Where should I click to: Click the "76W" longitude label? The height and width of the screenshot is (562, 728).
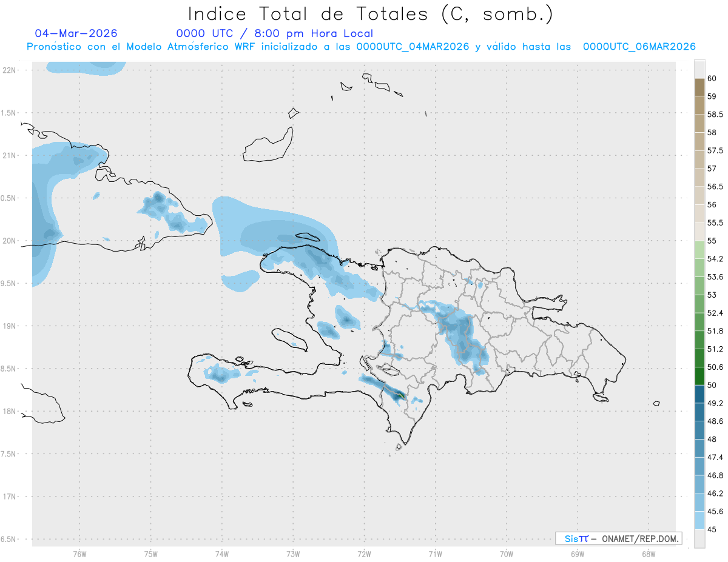click(79, 553)
